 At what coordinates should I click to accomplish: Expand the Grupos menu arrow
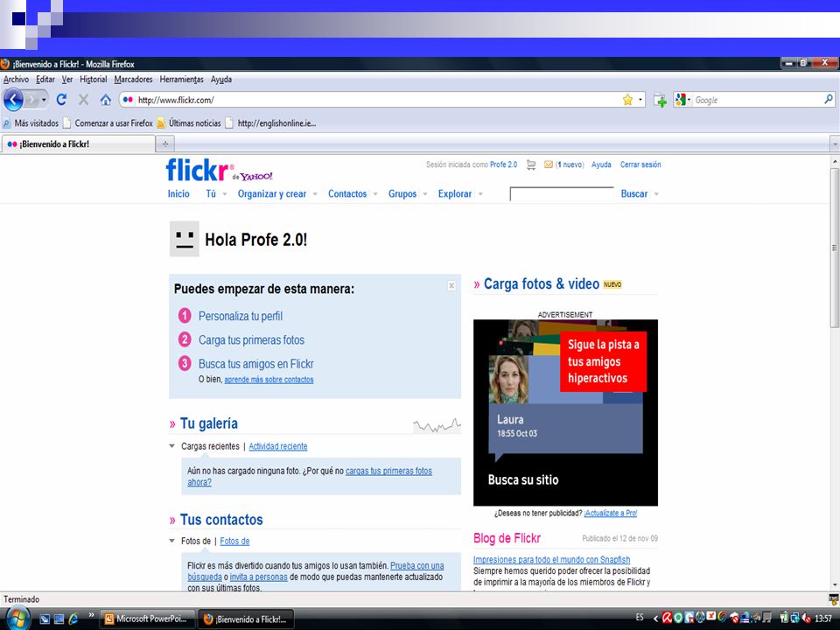425,194
